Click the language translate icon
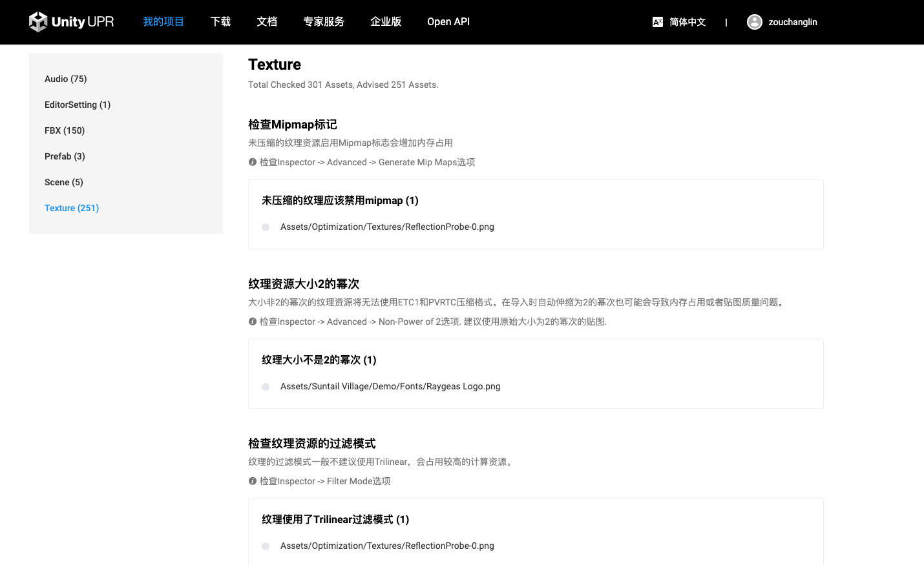The width and height of the screenshot is (924, 565). pos(657,22)
